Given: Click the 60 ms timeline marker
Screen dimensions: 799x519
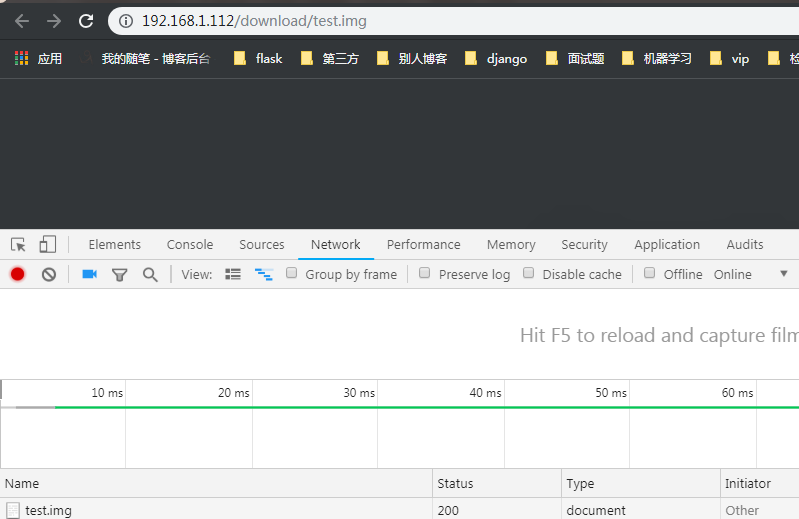Looking at the screenshot, I should coord(737,393).
